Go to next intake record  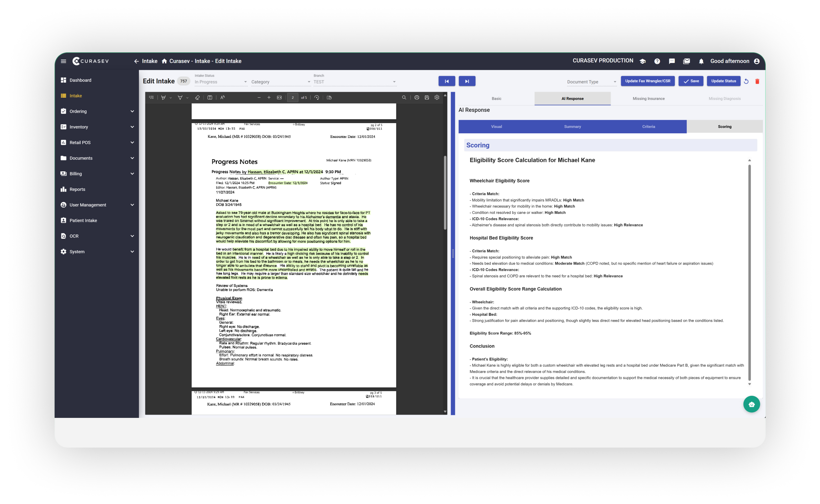[467, 81]
